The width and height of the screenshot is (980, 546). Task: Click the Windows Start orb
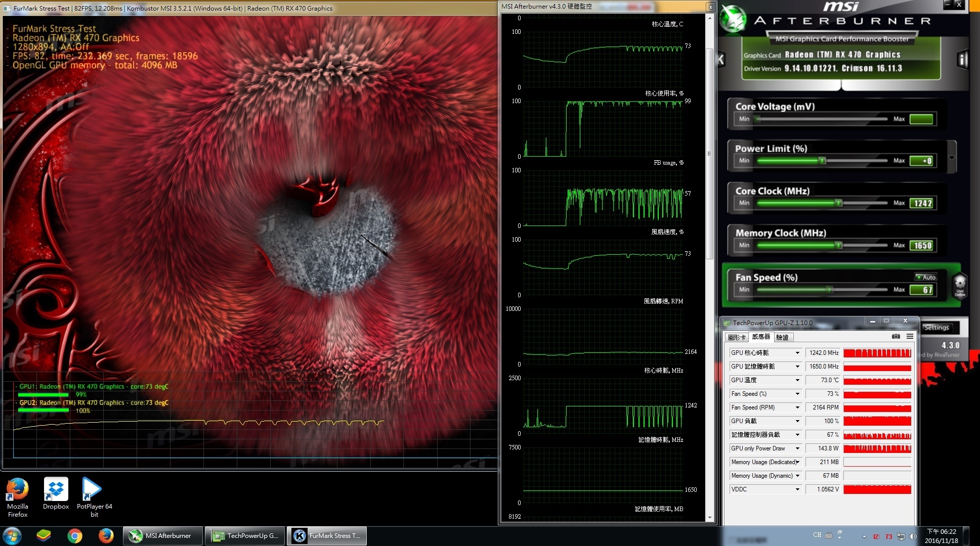pyautogui.click(x=12, y=536)
